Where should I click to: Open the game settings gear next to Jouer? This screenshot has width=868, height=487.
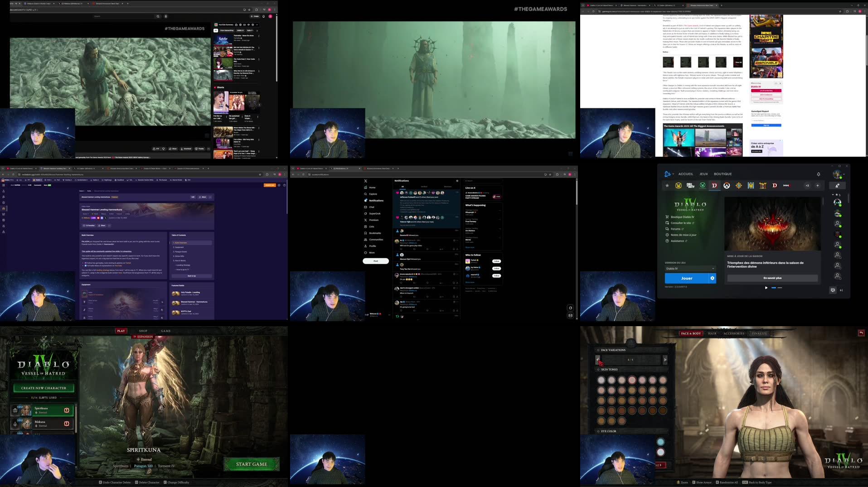click(x=713, y=278)
